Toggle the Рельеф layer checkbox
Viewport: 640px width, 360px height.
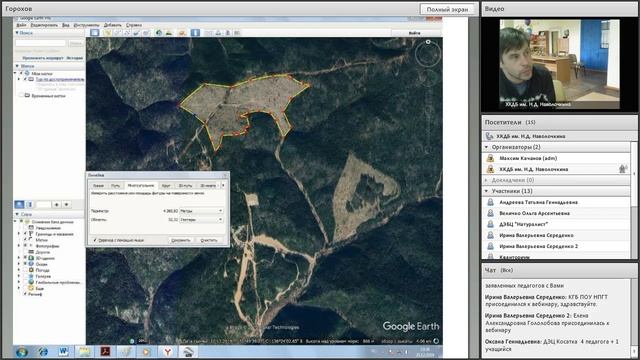25,294
